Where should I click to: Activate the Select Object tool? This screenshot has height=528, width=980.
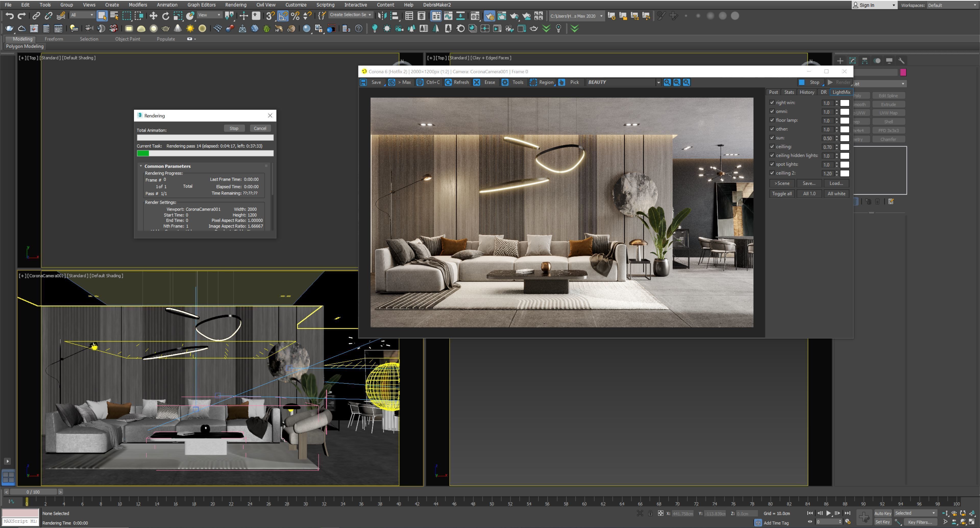(102, 16)
